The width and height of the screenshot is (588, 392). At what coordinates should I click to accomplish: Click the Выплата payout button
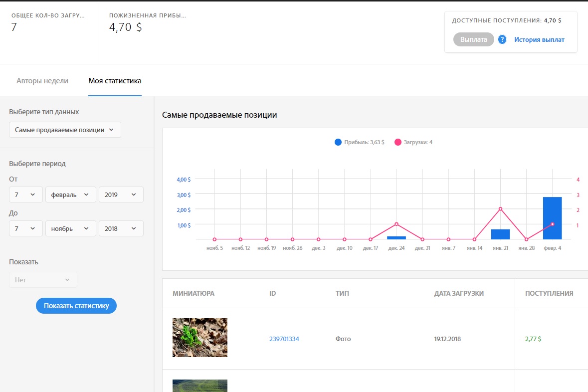tap(473, 39)
